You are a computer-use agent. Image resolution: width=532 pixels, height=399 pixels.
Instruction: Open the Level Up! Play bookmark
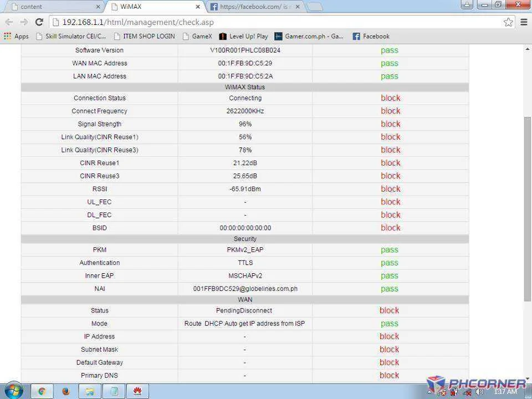click(x=243, y=37)
